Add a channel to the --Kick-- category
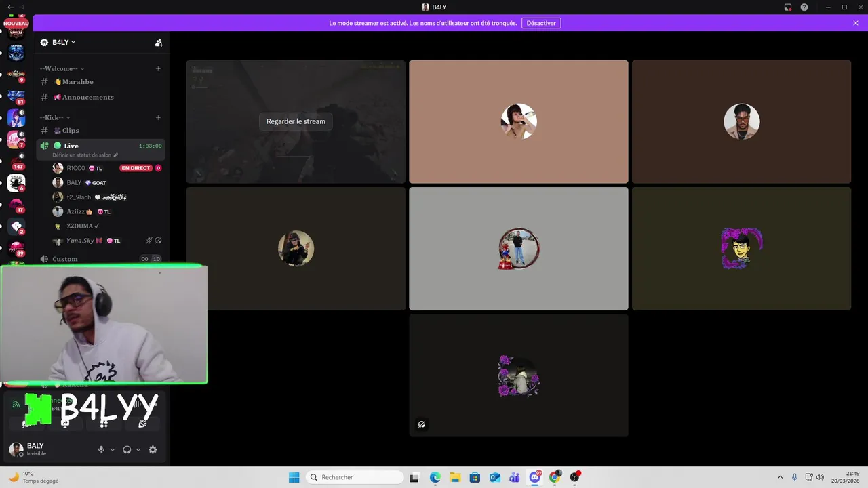This screenshot has height=488, width=868. click(158, 117)
